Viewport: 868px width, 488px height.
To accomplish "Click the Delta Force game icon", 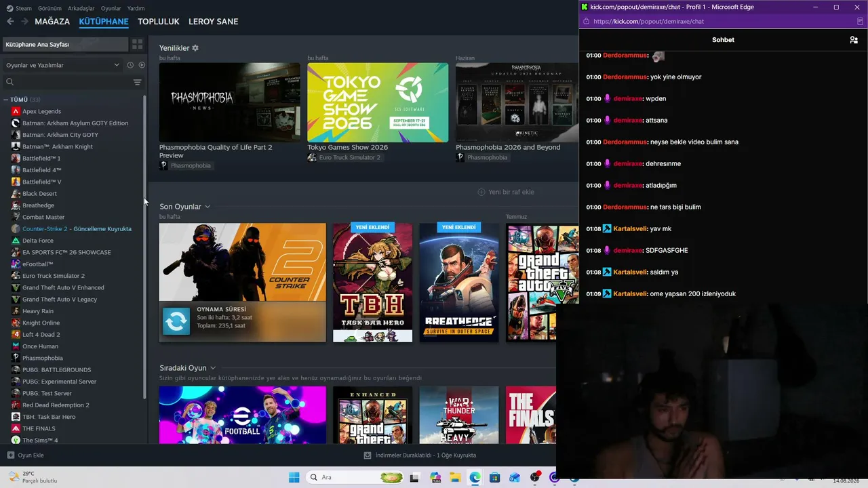I will point(16,241).
